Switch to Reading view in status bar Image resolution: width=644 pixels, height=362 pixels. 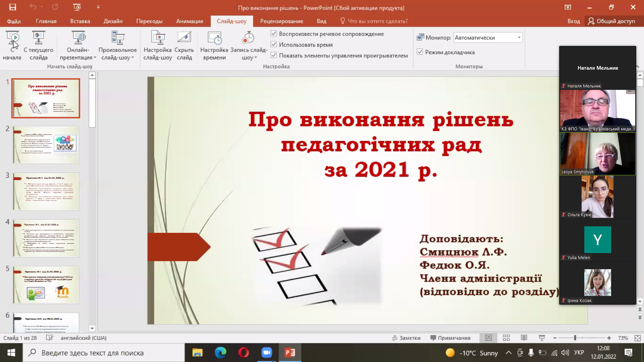click(x=524, y=338)
